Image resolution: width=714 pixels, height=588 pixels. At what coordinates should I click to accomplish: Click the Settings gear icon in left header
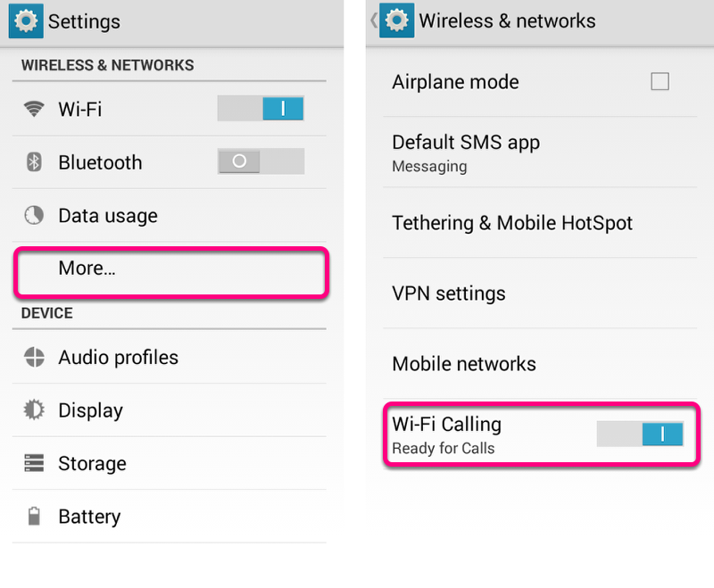click(26, 21)
